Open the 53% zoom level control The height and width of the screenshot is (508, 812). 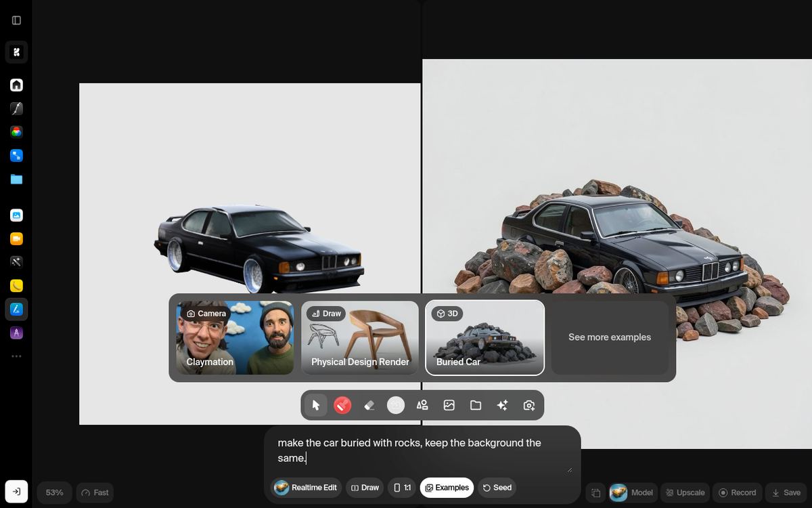pos(55,492)
